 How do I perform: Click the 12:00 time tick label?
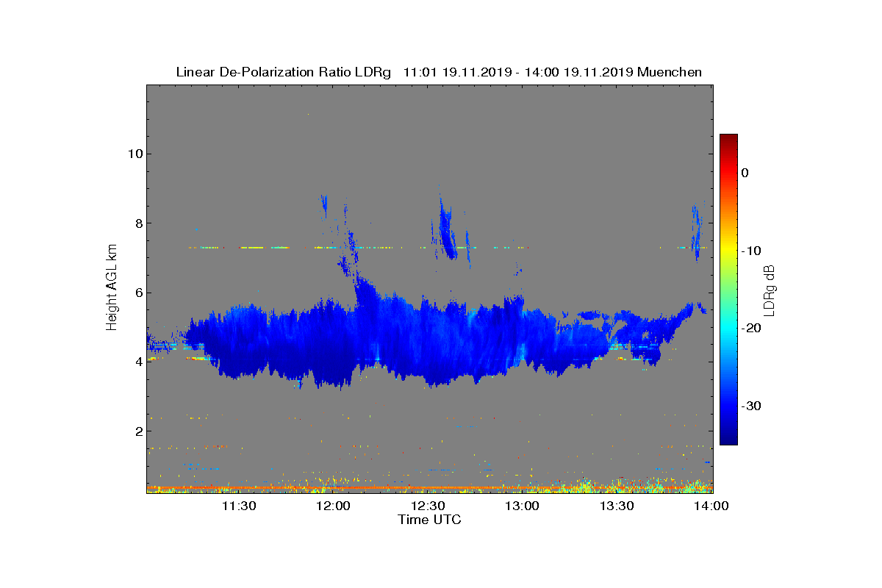pyautogui.click(x=334, y=506)
